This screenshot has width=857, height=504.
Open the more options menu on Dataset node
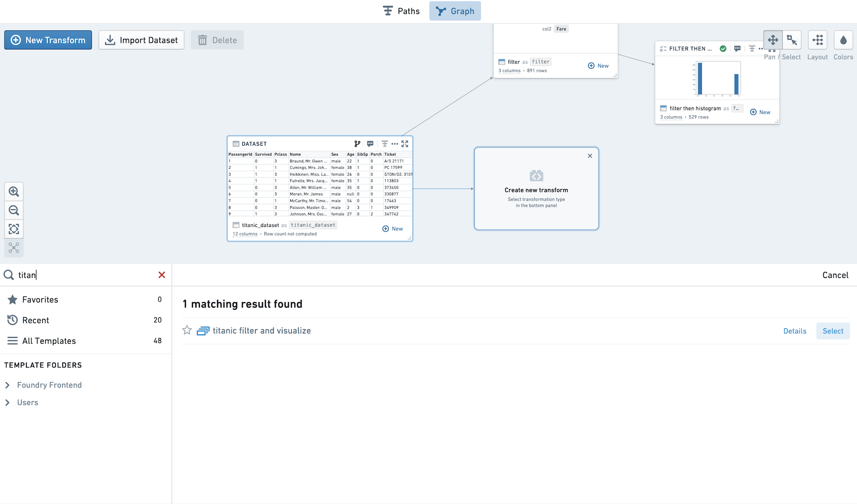[395, 144]
